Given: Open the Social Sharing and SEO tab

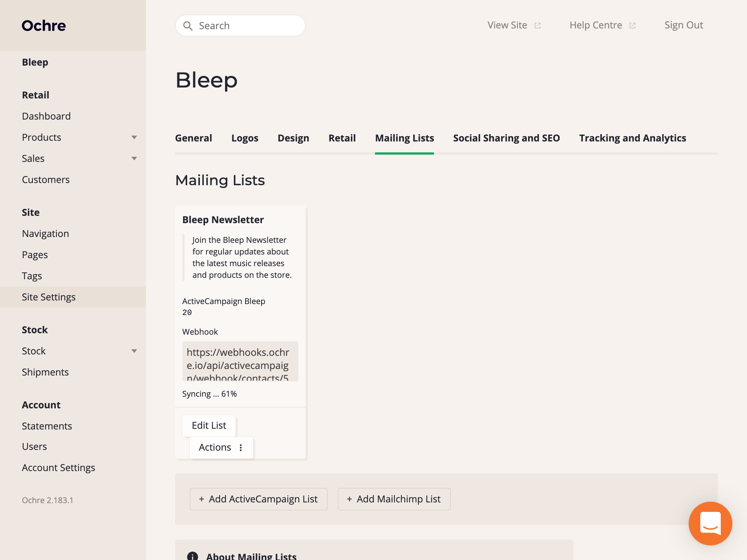Looking at the screenshot, I should 506,138.
